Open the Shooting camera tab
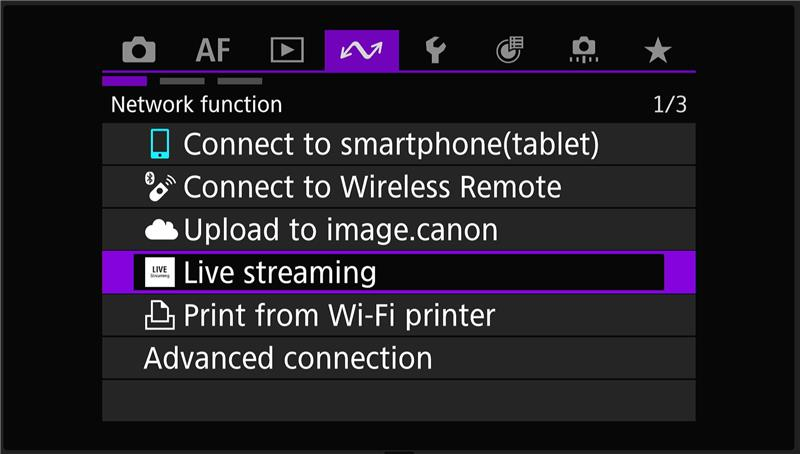Viewport: 800px width, 454px height. 139,50
